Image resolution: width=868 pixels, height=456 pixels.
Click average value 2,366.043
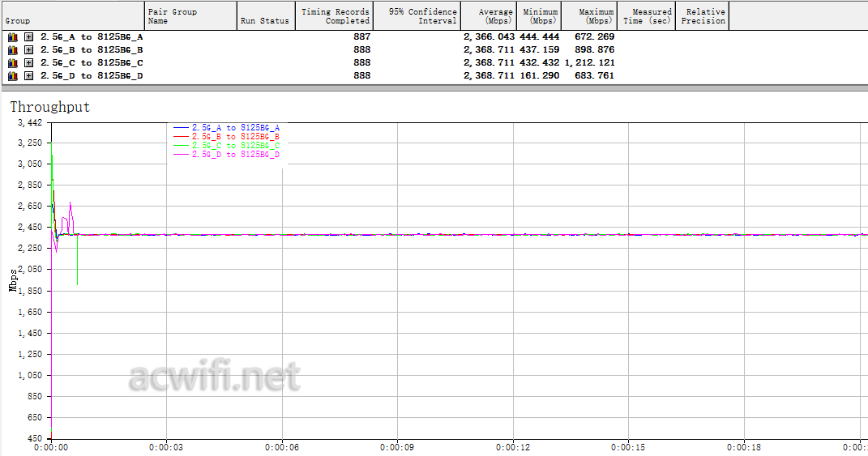pos(489,37)
